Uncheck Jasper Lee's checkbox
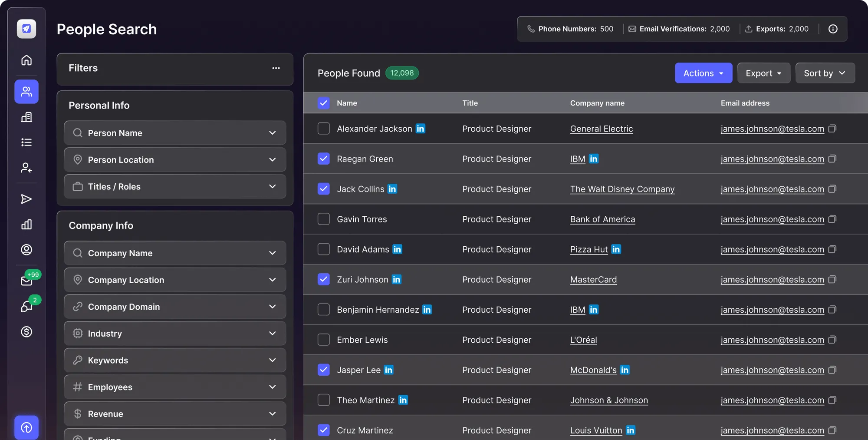 point(324,370)
